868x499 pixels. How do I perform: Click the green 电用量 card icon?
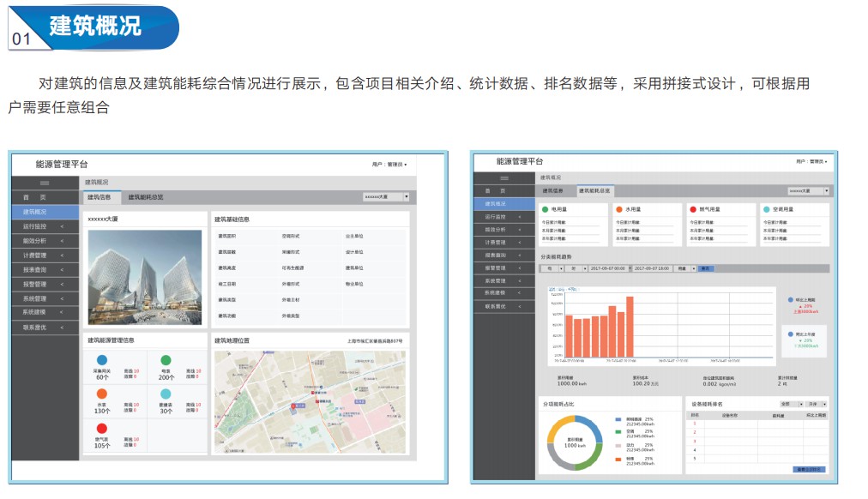click(545, 208)
